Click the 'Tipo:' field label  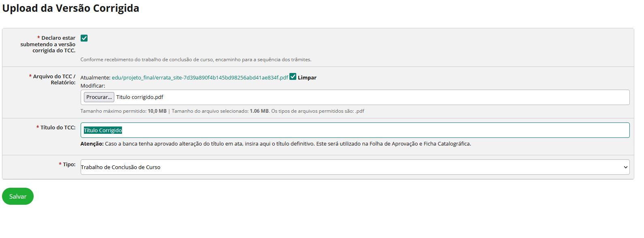pyautogui.click(x=69, y=164)
